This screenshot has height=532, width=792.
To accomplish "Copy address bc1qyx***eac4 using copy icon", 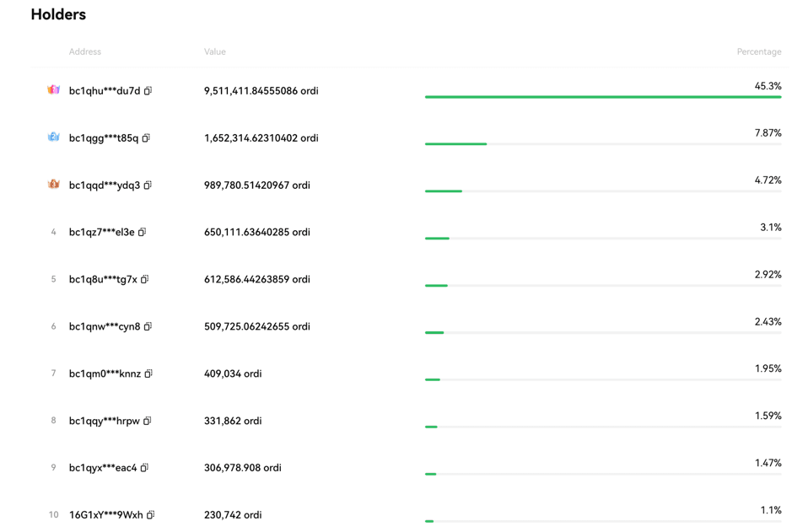I will point(144,468).
